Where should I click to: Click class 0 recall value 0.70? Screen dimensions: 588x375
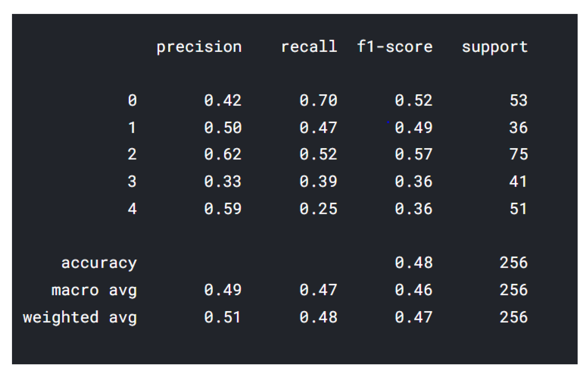(318, 100)
